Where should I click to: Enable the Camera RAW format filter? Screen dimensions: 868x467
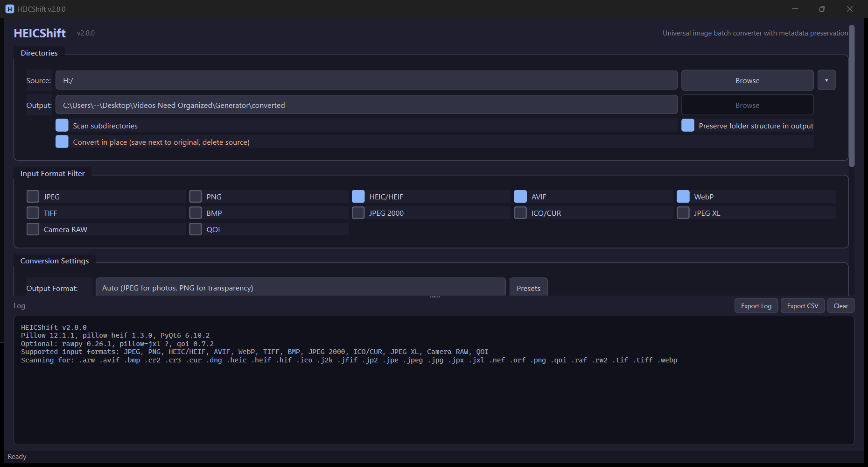(33, 229)
